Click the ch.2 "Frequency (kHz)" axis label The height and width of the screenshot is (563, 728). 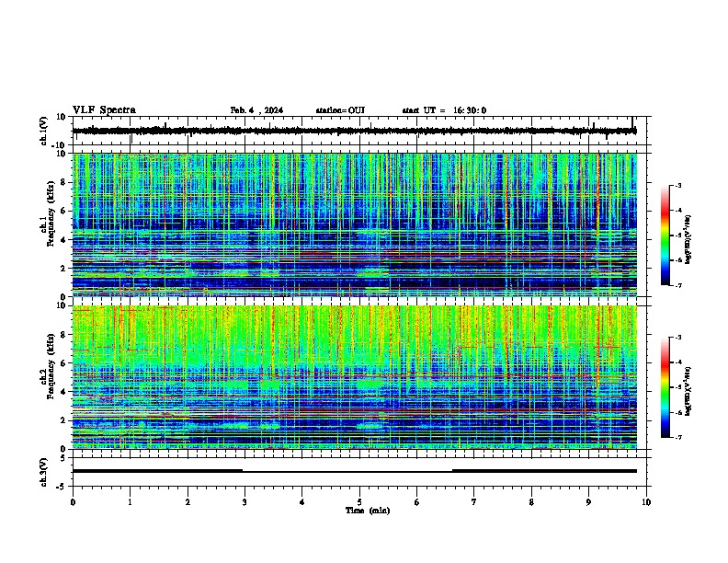(51, 366)
